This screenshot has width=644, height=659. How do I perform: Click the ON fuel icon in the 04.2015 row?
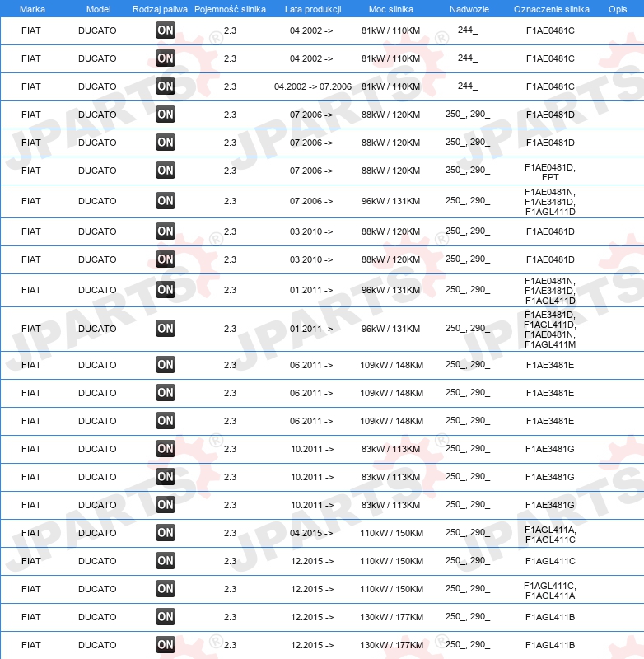coord(165,532)
